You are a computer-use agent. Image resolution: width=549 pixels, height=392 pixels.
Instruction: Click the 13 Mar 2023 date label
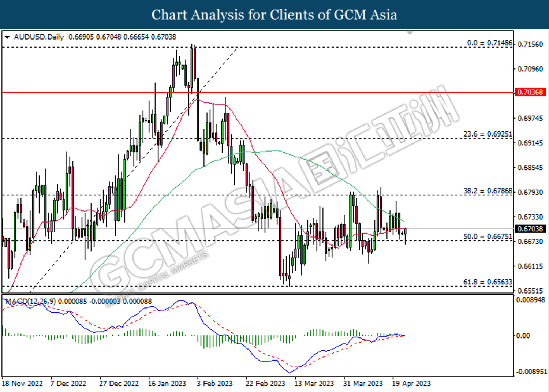[x=314, y=384]
